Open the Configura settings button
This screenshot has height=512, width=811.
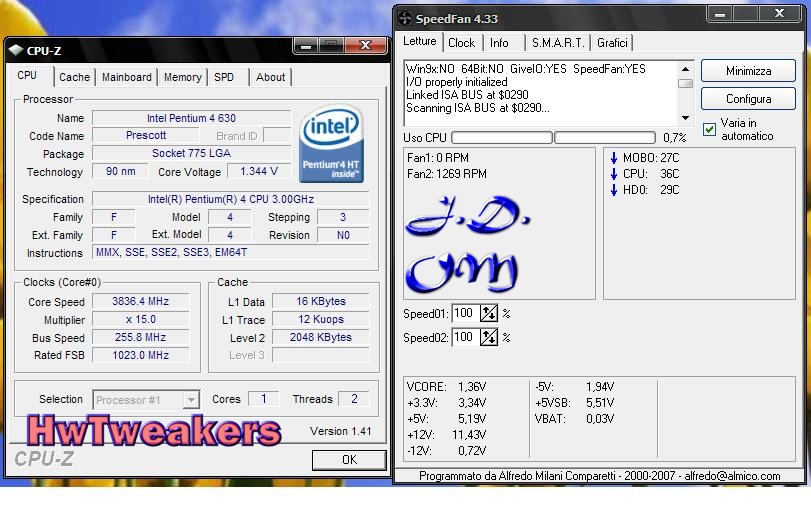[x=748, y=99]
